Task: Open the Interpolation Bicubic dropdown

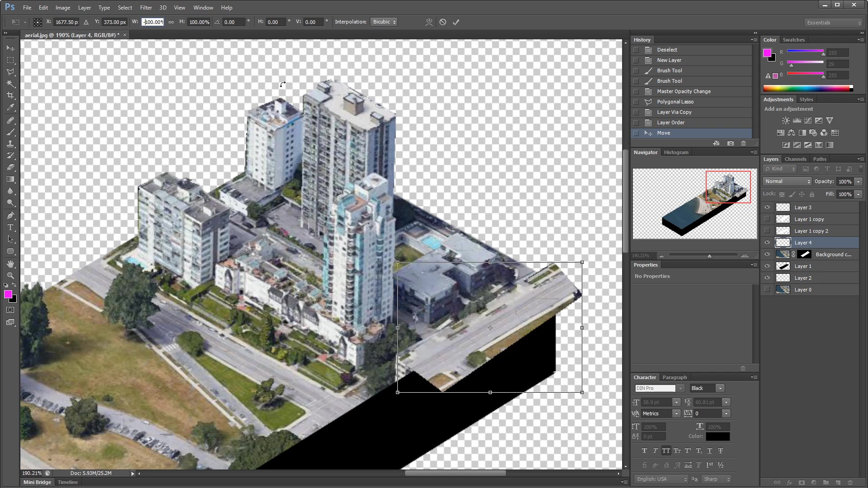Action: click(x=383, y=22)
